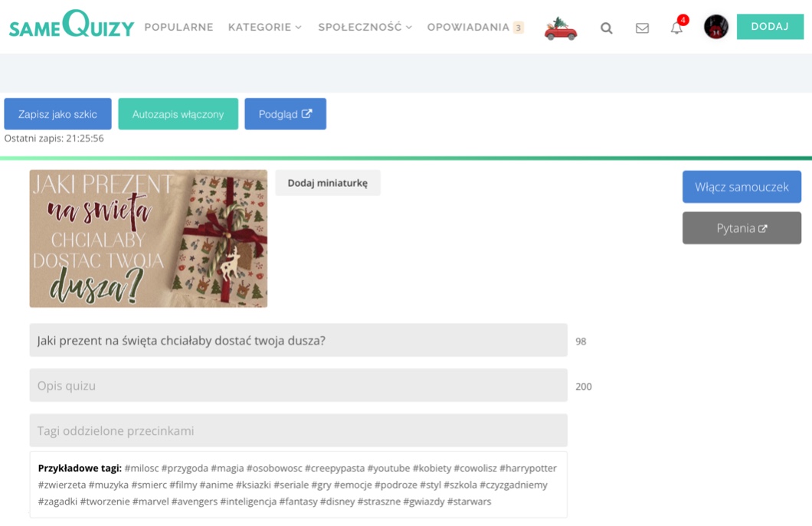Open the user profile avatar
Image resolution: width=812 pixels, height=526 pixels.
(716, 26)
